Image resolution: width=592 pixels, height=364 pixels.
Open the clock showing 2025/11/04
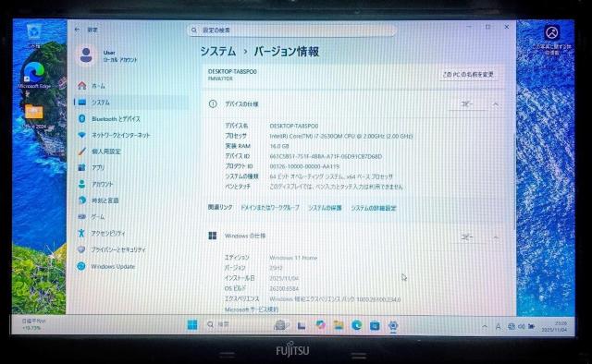[554, 327]
